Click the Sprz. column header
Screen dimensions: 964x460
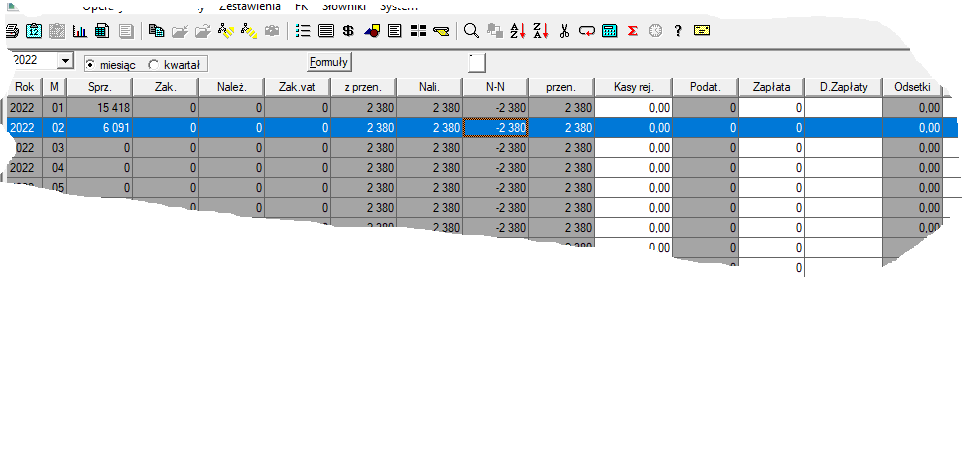[x=99, y=87]
